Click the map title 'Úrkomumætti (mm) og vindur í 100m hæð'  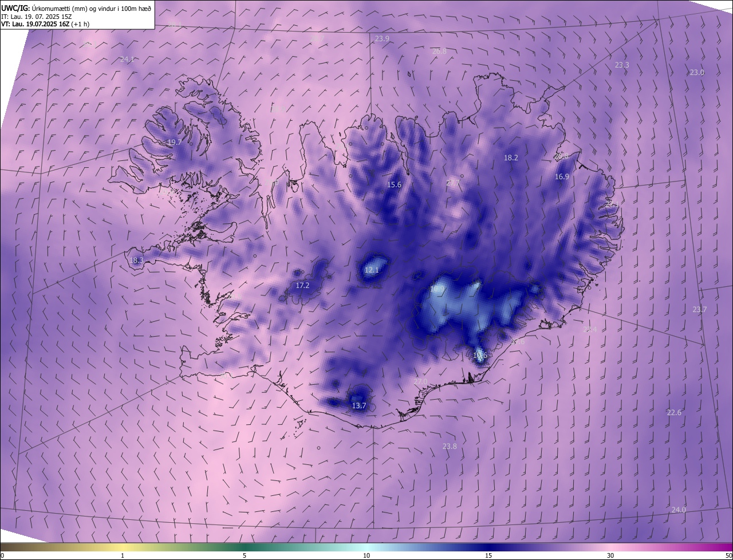(90, 8)
